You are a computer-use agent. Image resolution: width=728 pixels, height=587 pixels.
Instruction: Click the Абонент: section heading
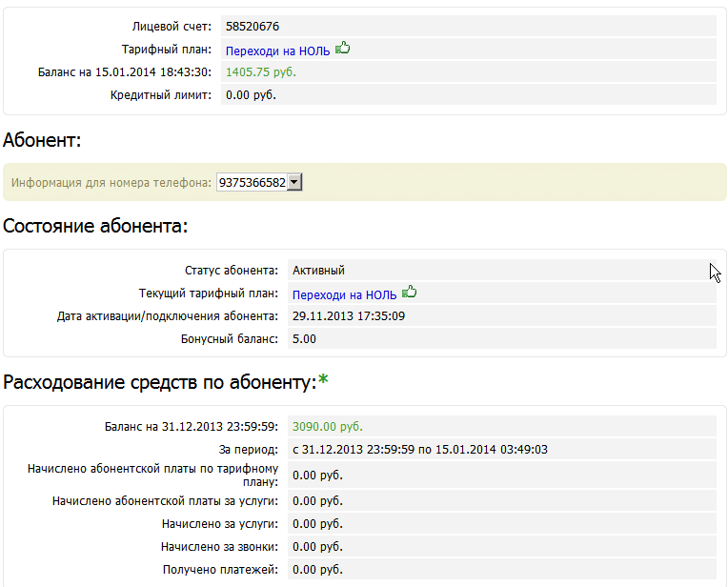pos(42,141)
